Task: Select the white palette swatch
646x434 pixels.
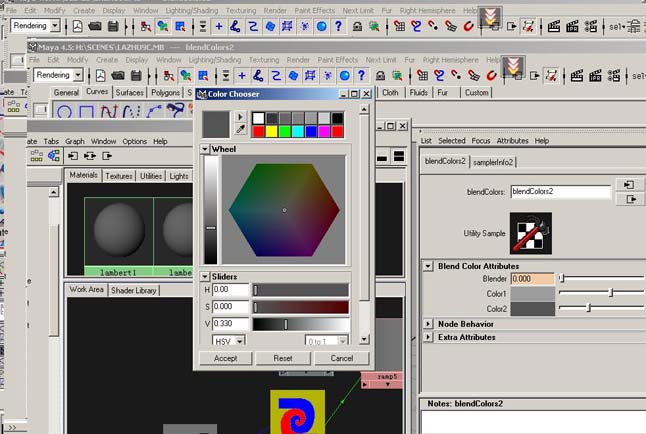Action: 258,118
